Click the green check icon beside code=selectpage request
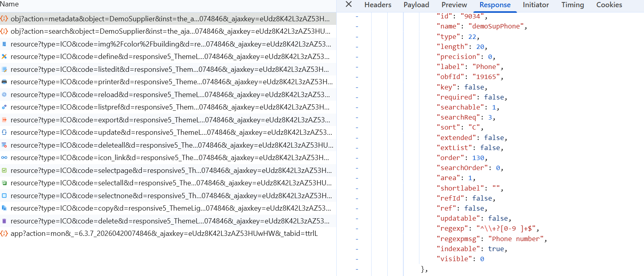The width and height of the screenshot is (644, 276). 4,170
